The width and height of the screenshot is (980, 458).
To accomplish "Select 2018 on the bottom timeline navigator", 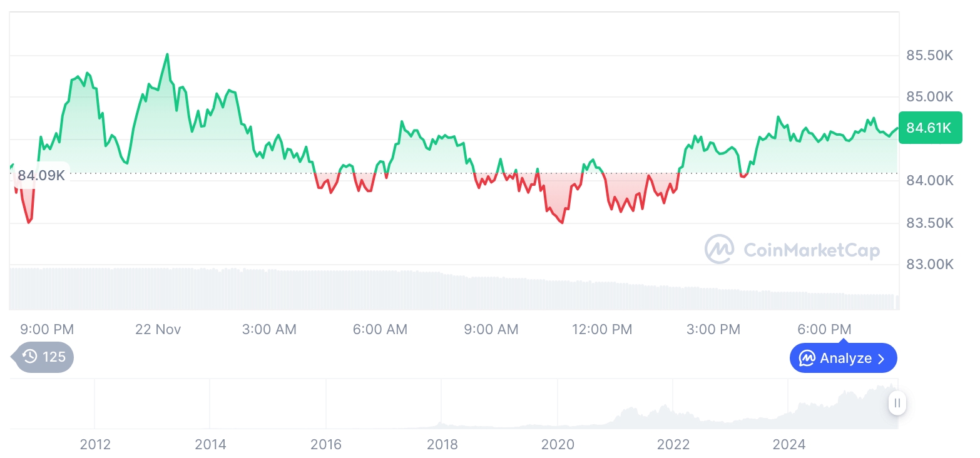I will (442, 445).
